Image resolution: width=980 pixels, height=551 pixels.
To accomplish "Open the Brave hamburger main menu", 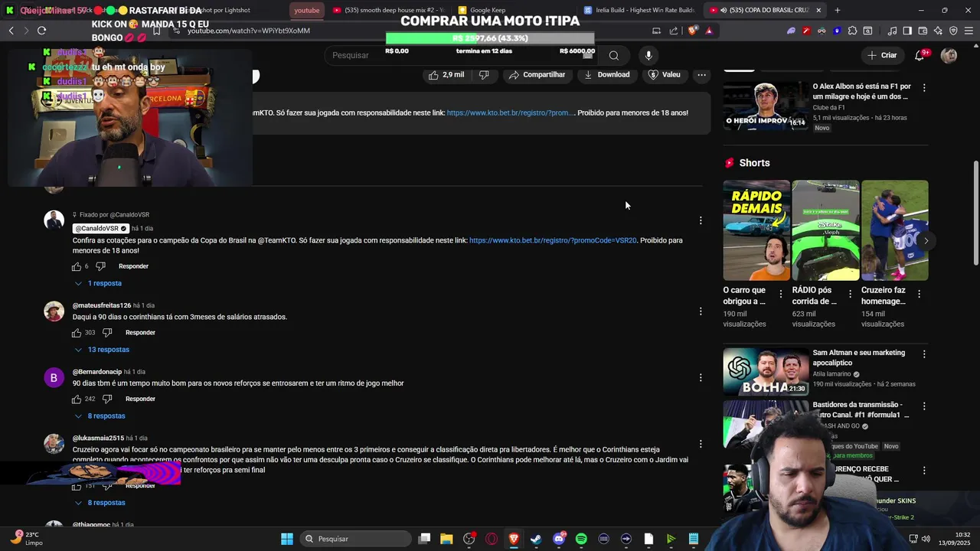I will click(969, 31).
